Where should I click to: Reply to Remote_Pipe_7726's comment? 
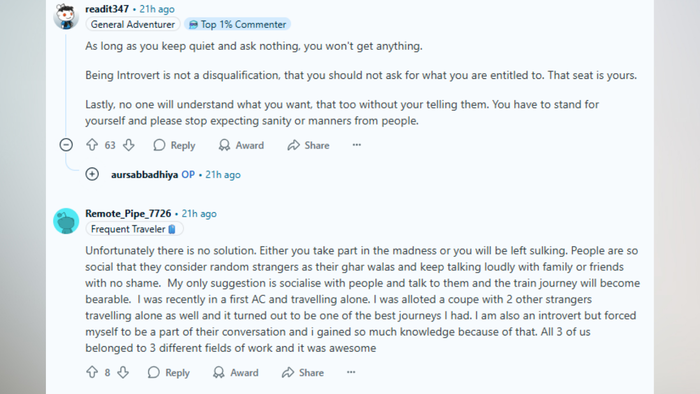click(169, 372)
